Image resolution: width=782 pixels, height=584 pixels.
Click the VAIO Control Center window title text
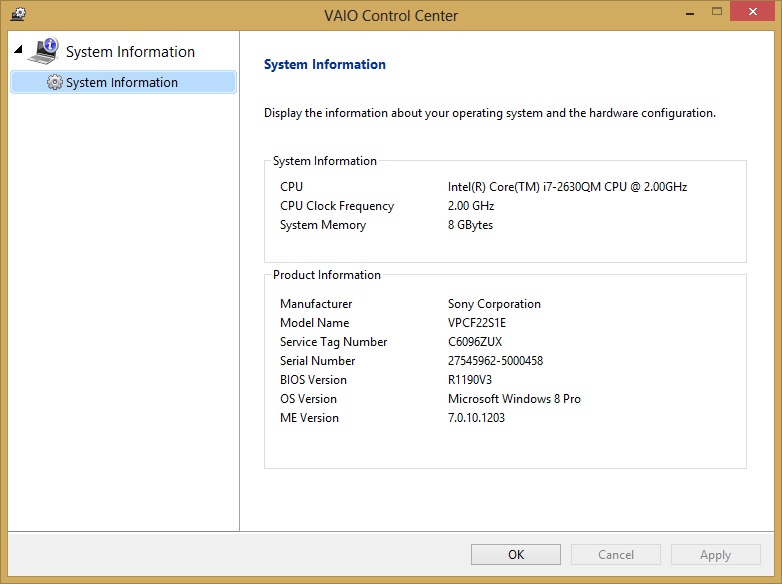coord(391,15)
